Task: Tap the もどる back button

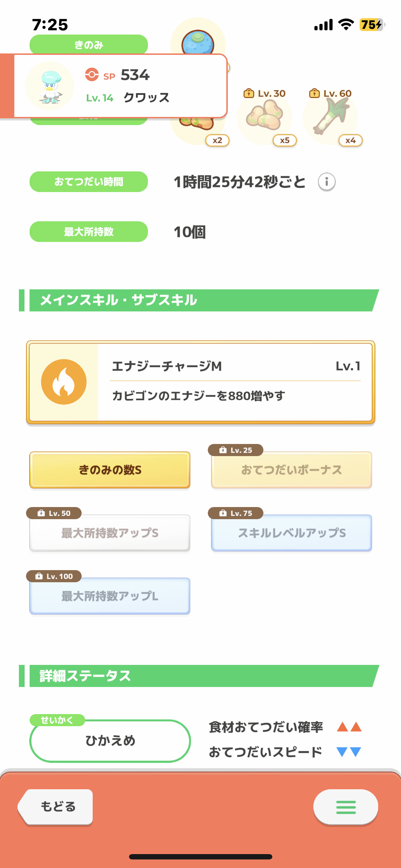Action: tap(56, 807)
